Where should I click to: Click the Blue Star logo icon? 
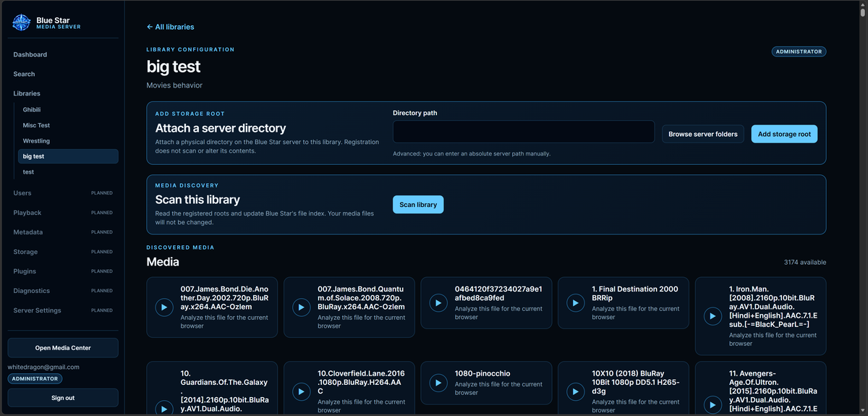tap(21, 22)
